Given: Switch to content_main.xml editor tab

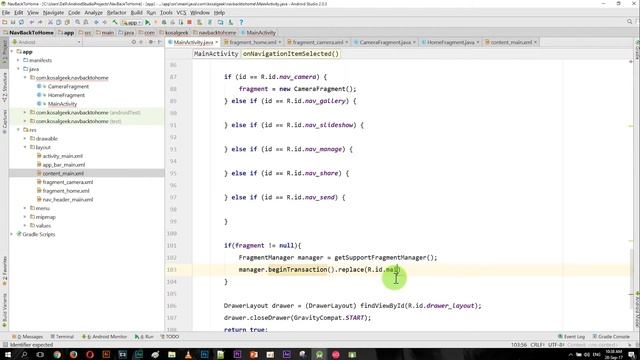Looking at the screenshot, I should (511, 42).
